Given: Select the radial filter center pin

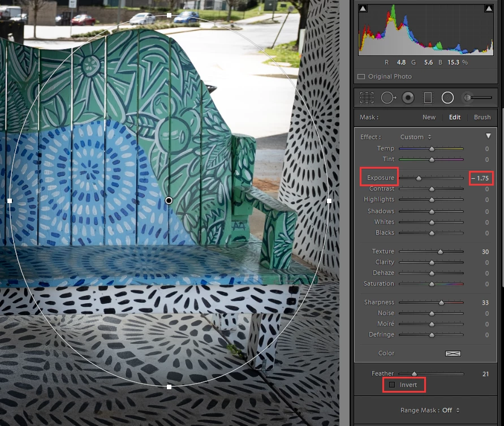Looking at the screenshot, I should point(169,201).
